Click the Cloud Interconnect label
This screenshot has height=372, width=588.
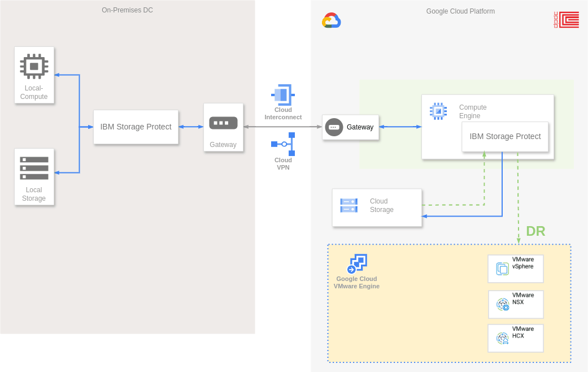tap(283, 114)
